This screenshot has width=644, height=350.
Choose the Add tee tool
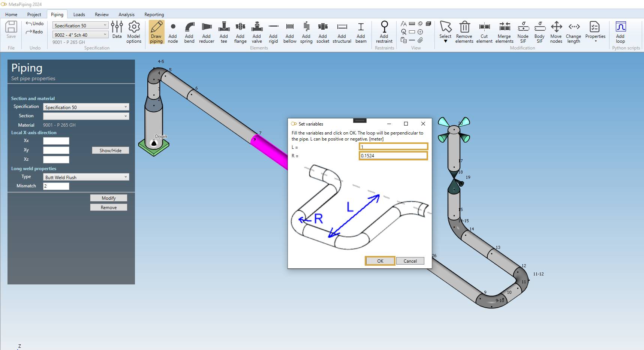224,32
